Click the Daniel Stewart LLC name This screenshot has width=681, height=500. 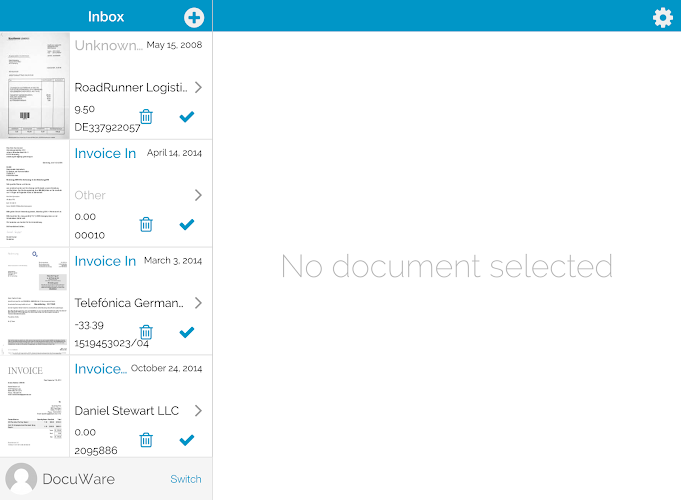(126, 411)
